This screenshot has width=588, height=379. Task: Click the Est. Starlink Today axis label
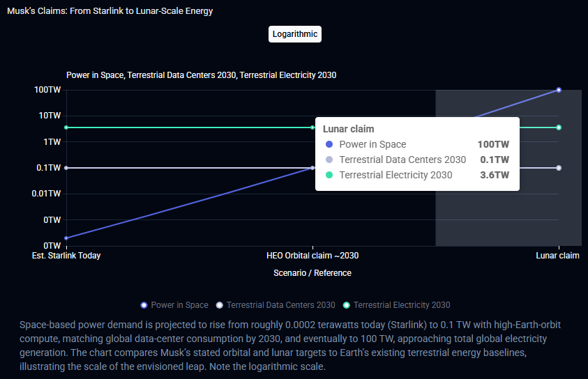point(66,256)
